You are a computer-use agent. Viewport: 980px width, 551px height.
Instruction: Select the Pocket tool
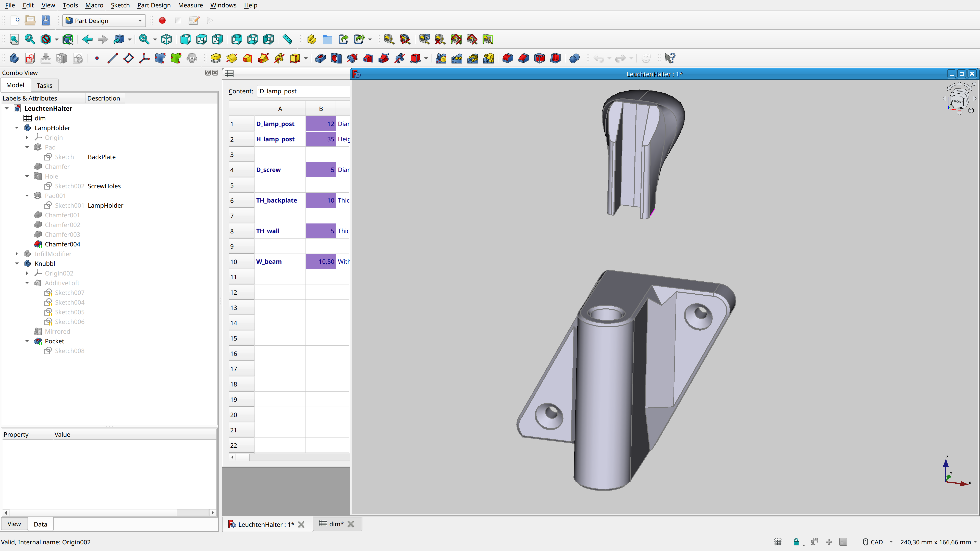point(320,58)
